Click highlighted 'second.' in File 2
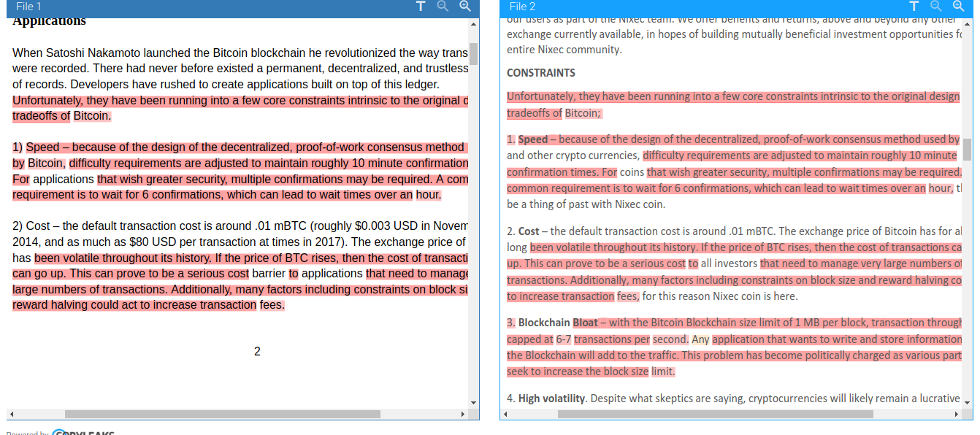Image resolution: width=980 pixels, height=435 pixels. [x=670, y=339]
